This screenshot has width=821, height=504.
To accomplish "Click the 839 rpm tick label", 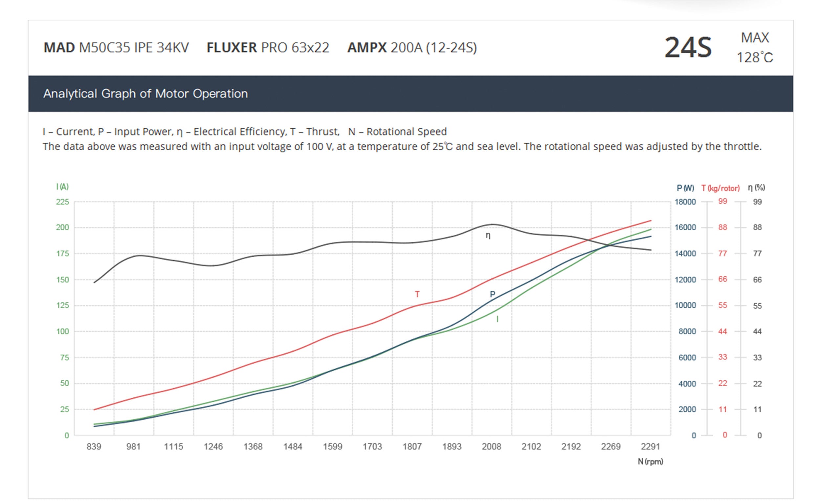I will [94, 447].
